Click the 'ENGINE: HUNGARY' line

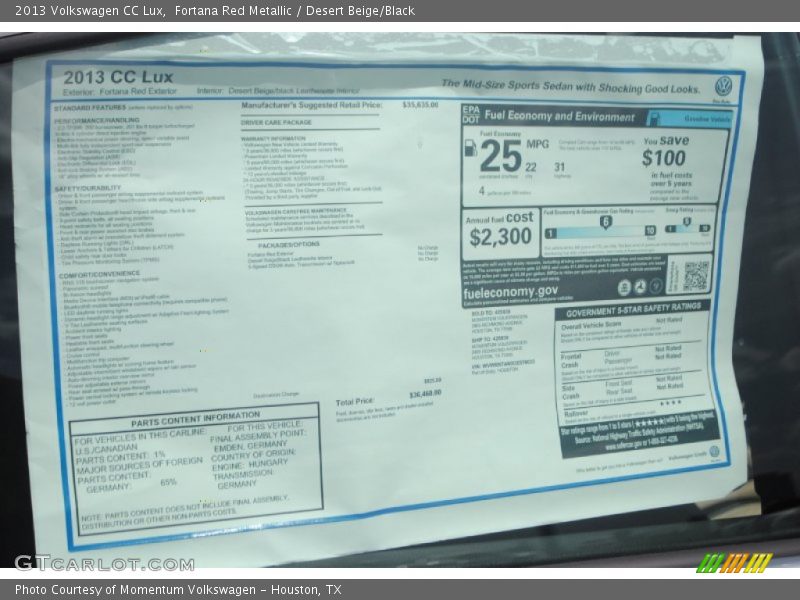point(250,465)
